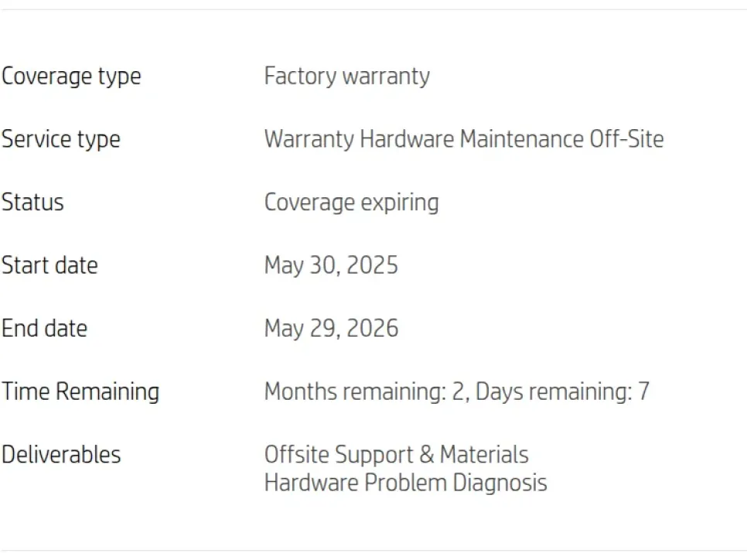Screen dimensions: 747x560
Task: Click the Start date label
Action: tap(49, 265)
